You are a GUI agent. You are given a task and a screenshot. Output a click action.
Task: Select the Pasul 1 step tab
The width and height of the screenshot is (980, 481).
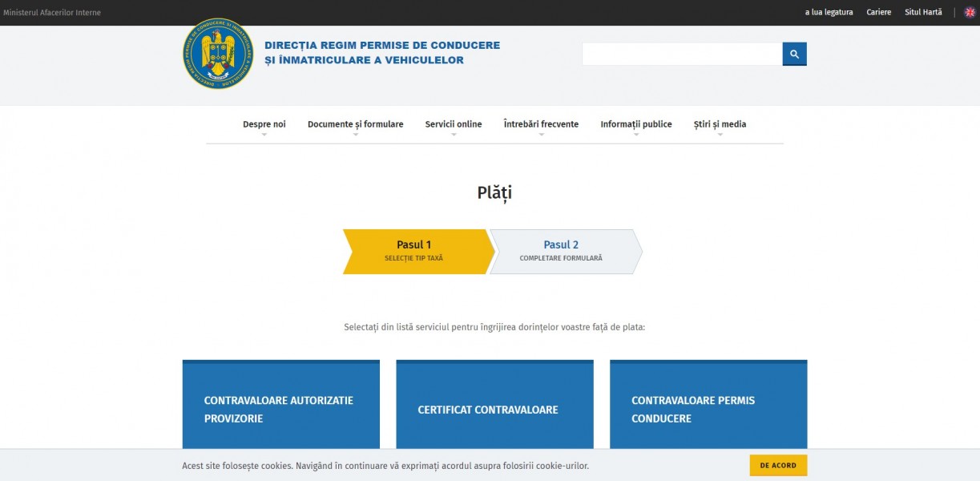click(x=419, y=252)
